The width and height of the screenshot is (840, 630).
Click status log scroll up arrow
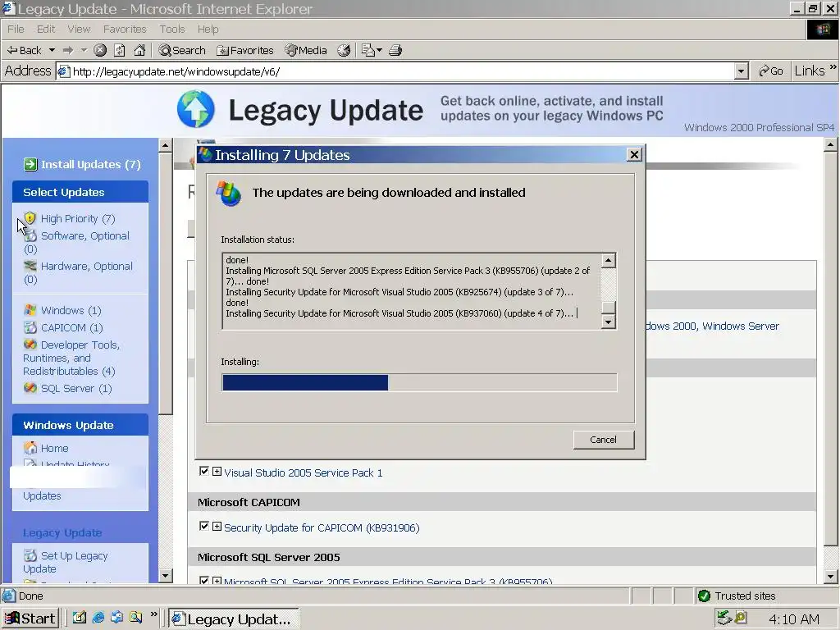(608, 261)
